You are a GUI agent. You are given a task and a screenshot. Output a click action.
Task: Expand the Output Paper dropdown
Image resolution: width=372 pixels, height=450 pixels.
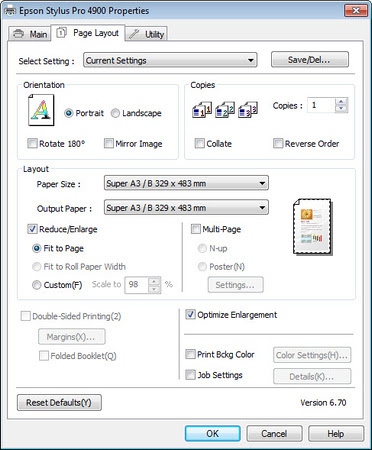[186, 208]
